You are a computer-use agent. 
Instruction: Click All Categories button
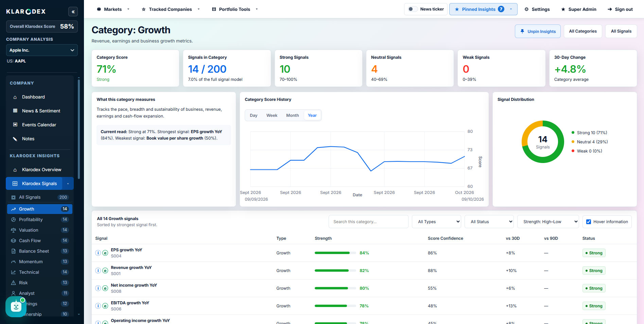pos(583,31)
